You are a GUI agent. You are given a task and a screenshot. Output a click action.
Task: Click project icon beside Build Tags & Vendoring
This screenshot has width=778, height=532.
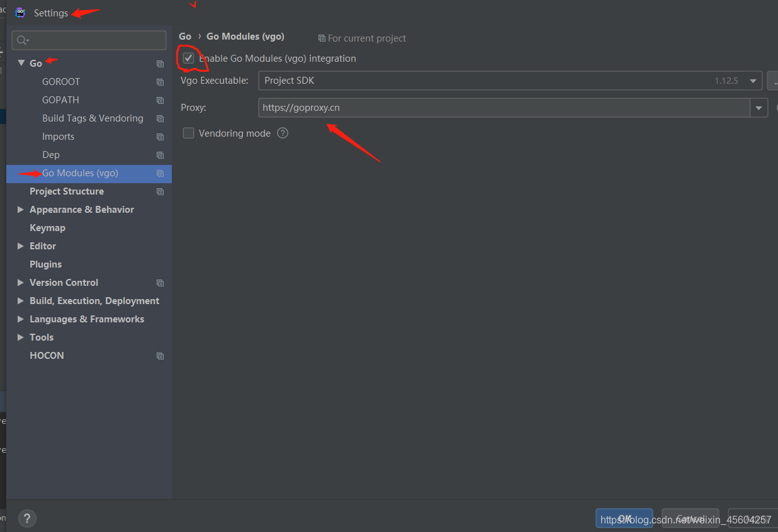click(160, 118)
